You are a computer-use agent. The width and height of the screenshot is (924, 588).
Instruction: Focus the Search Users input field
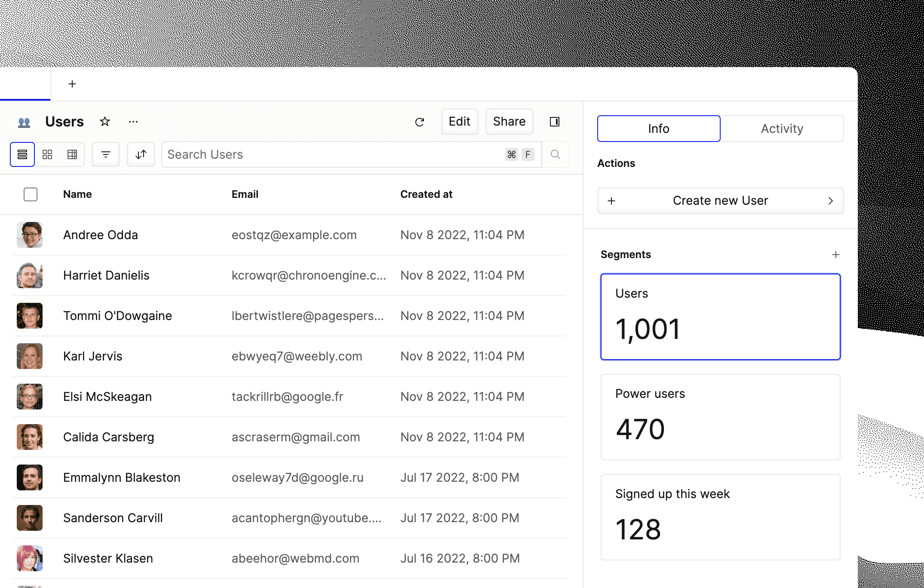point(331,154)
